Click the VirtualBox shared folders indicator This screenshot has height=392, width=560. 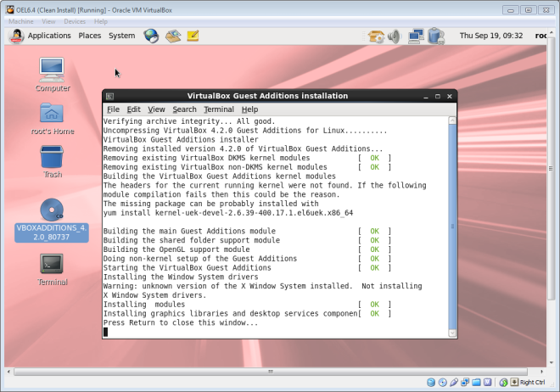[476, 382]
